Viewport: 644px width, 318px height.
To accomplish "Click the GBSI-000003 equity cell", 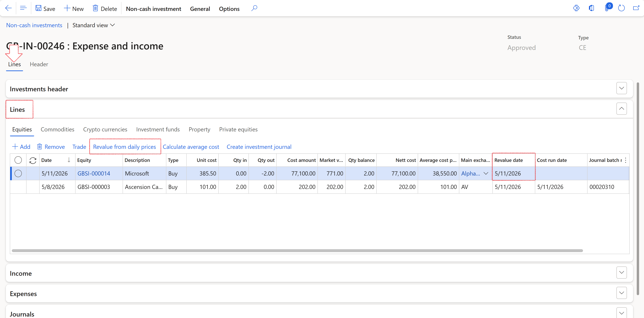I will tap(99, 187).
